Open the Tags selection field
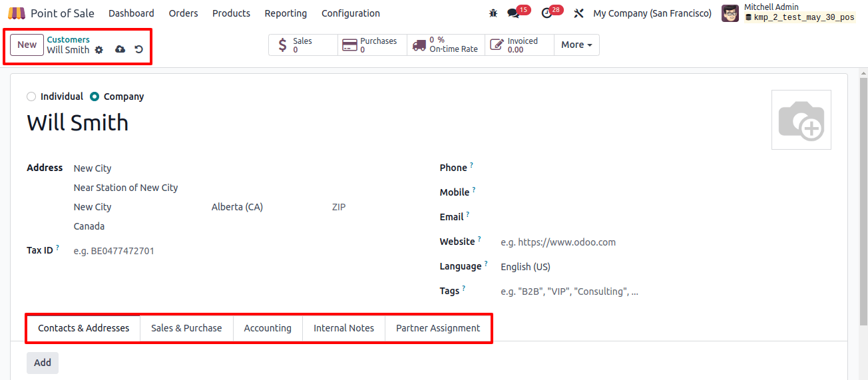 [x=666, y=291]
